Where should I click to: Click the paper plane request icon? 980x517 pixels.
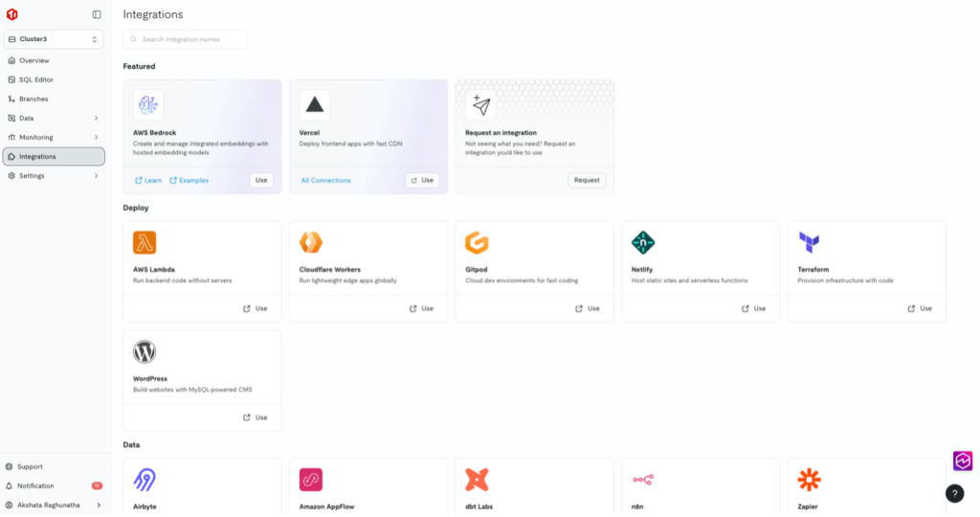(480, 105)
